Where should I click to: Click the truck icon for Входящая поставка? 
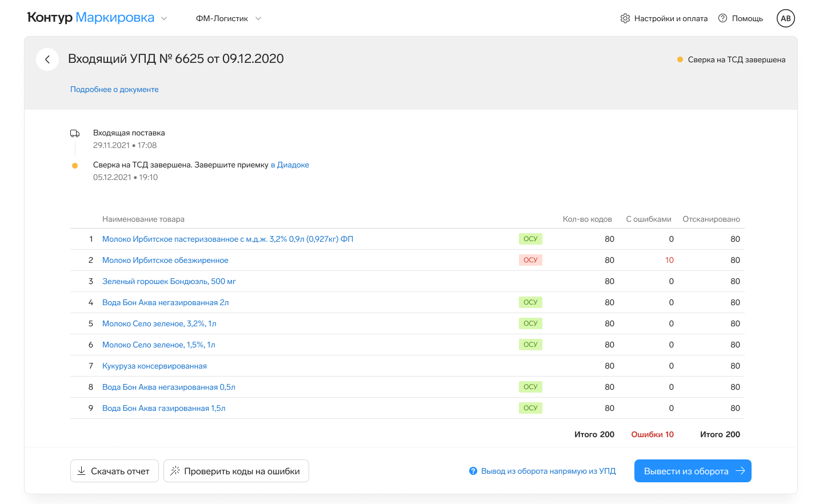pyautogui.click(x=75, y=133)
